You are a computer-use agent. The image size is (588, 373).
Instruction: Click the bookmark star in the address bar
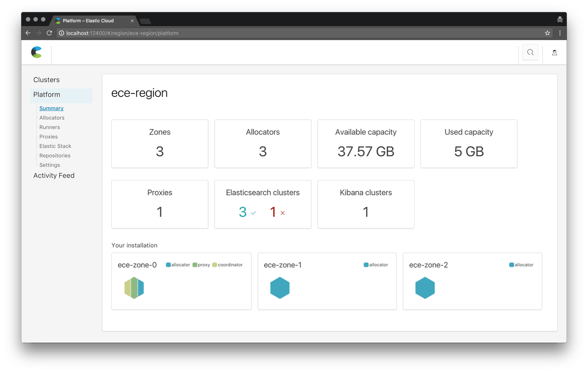tap(547, 33)
